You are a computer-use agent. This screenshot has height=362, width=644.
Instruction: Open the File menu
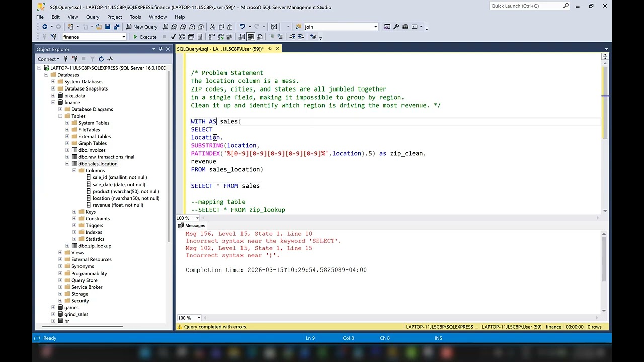40,17
